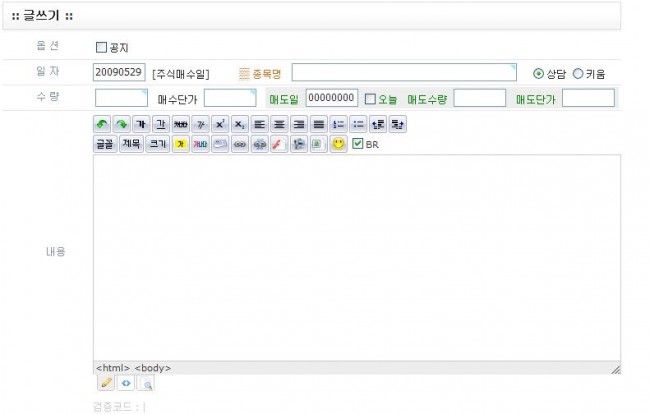Click eraser remove-formatting icon
This screenshot has height=414, width=650.
click(x=220, y=144)
